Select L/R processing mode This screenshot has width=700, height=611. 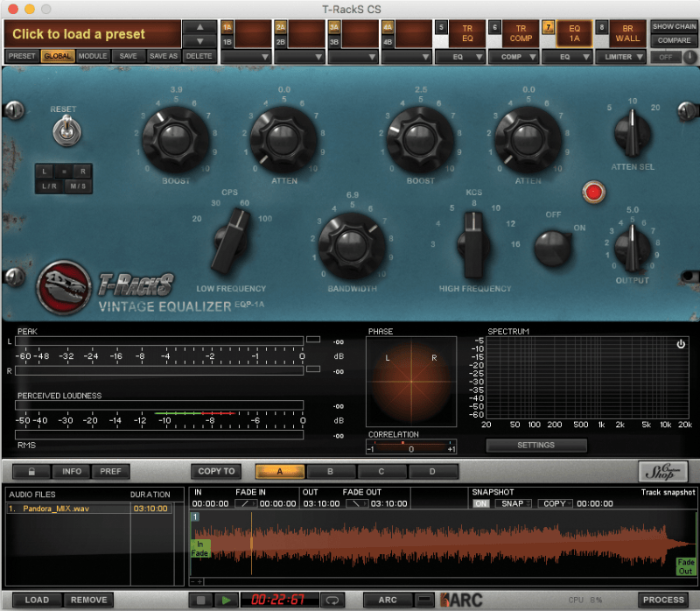coord(50,186)
